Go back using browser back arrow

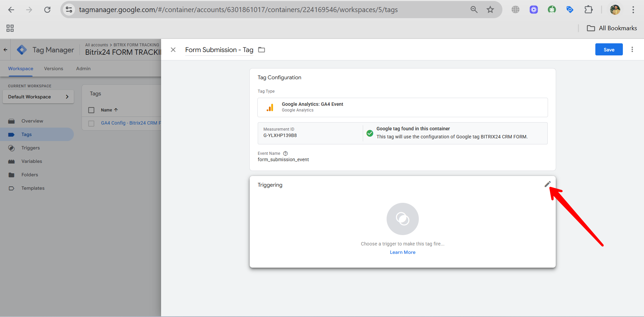[11, 10]
